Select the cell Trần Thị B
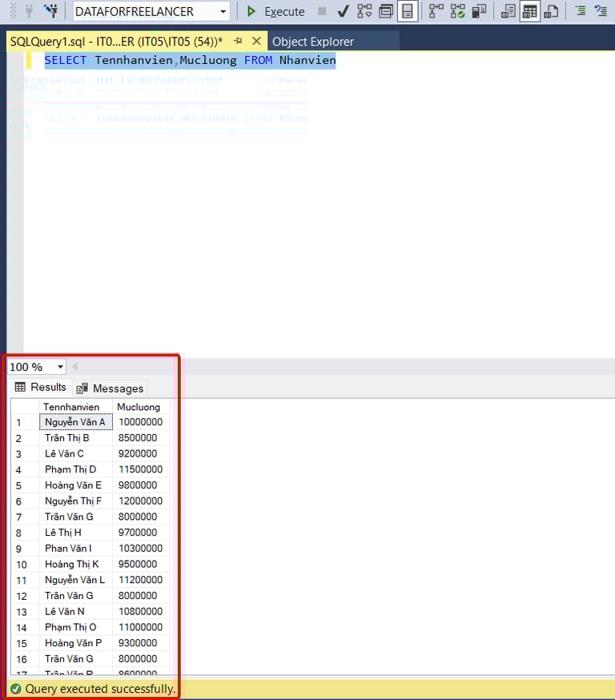Screen dimensions: 615x700 click(x=75, y=438)
